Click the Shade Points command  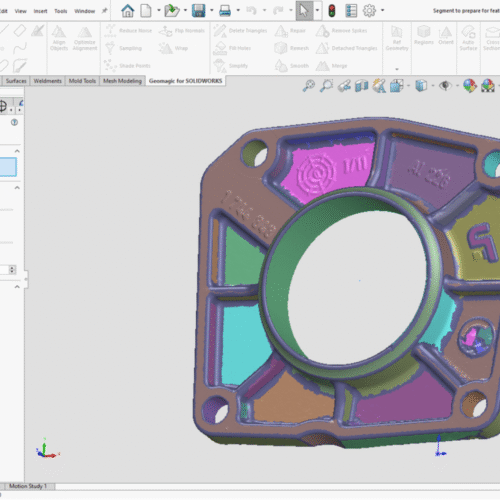click(127, 66)
